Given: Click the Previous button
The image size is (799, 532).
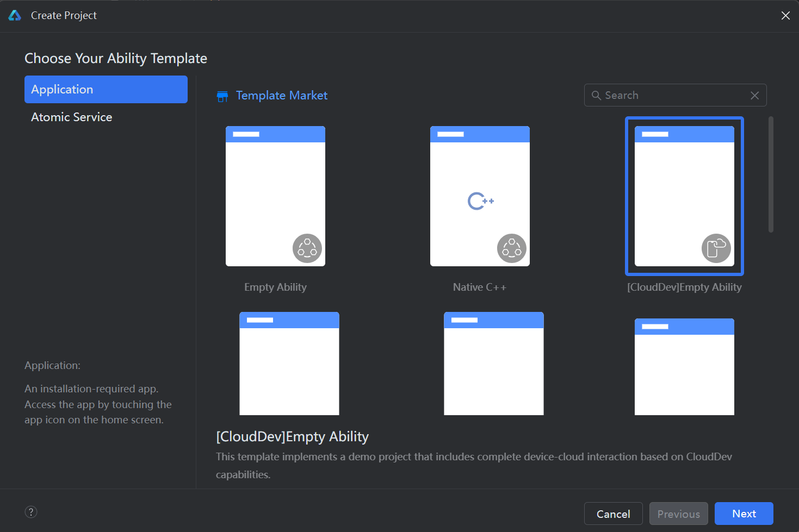Looking at the screenshot, I should 679,514.
